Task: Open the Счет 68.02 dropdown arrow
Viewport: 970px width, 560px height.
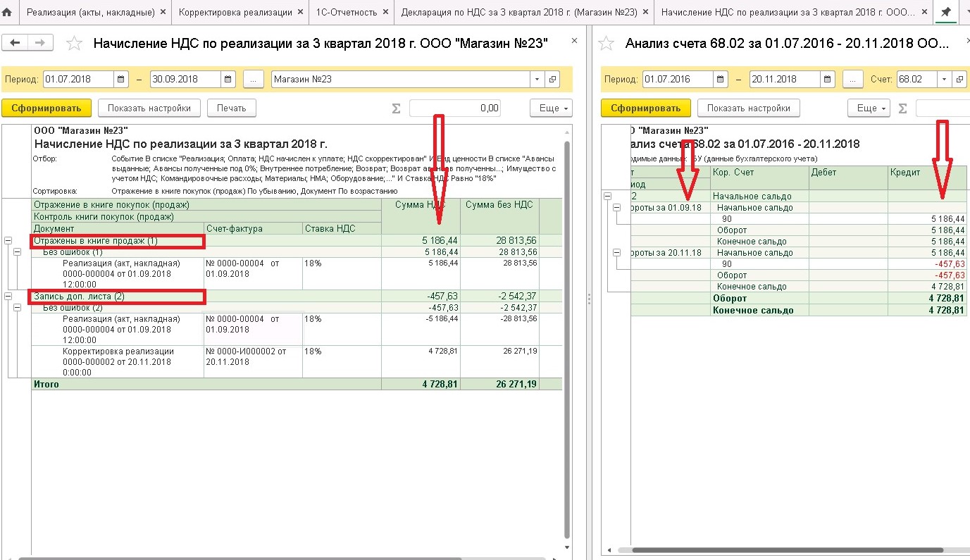Action: tap(944, 79)
